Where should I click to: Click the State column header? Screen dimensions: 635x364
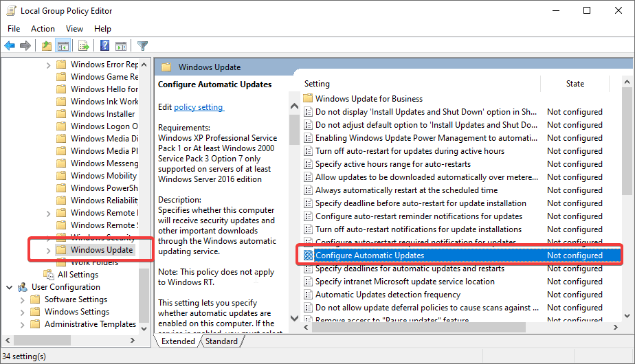coord(575,83)
